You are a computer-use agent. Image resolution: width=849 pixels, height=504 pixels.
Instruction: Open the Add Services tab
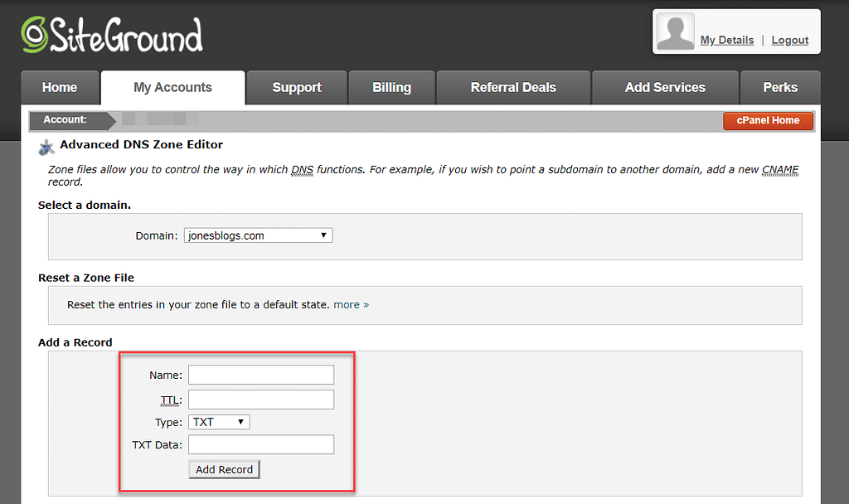pos(665,88)
